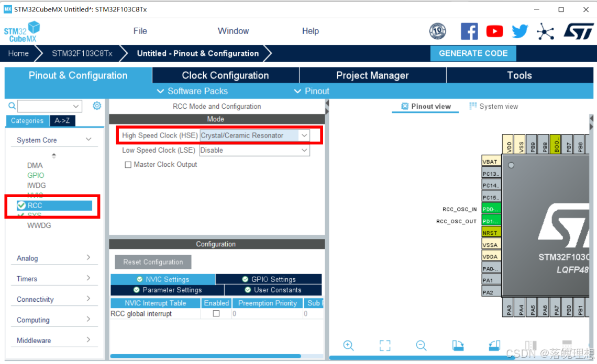Open the category search dropdown arrow
Screen dimensions: 597x364
tap(76, 106)
